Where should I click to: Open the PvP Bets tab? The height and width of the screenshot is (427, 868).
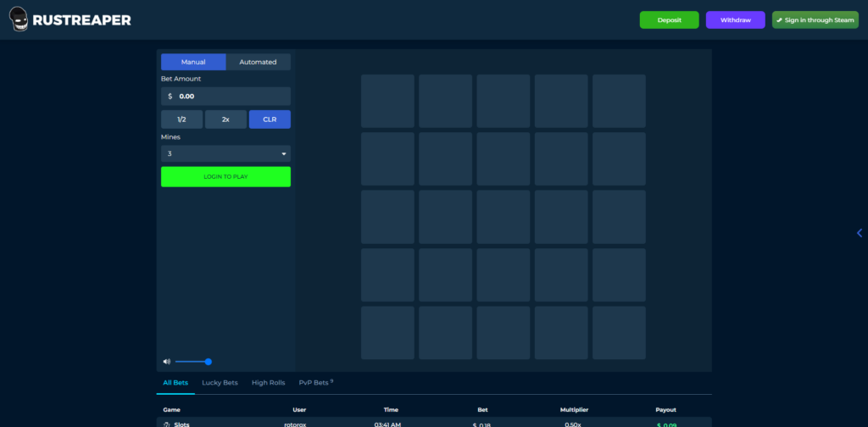315,383
